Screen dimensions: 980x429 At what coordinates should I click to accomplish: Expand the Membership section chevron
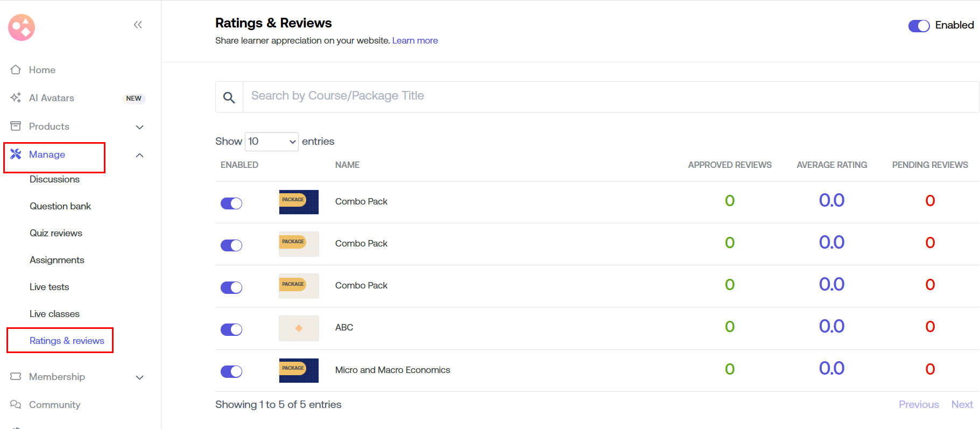(x=140, y=377)
